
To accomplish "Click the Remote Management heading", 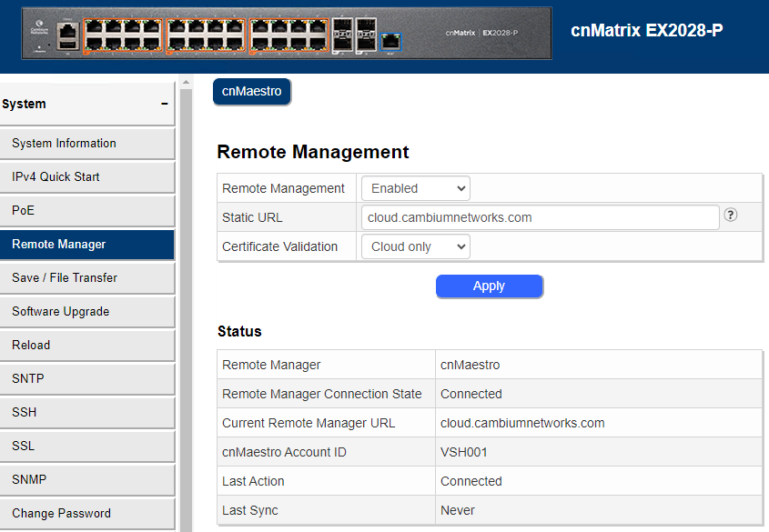I will (313, 152).
